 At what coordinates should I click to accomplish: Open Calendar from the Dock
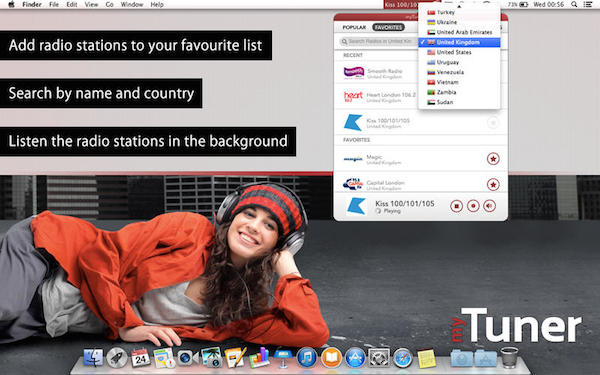tap(140, 358)
